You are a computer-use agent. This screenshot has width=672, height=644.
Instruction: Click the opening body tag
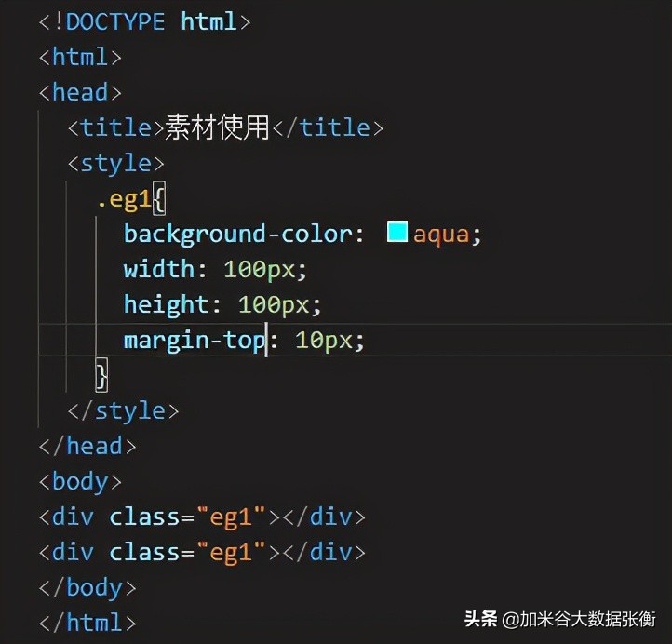(x=80, y=481)
